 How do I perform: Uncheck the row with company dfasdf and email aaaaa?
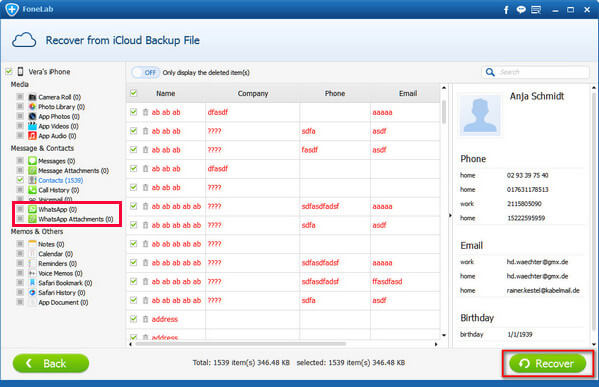133,112
